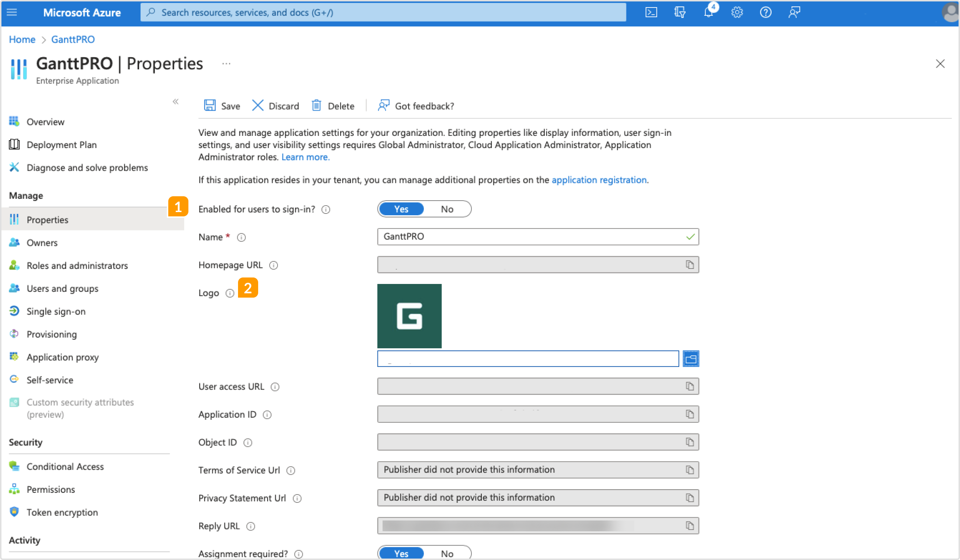Copy the Privacy Statement Url value
Screen dimensions: 960x560
point(690,497)
